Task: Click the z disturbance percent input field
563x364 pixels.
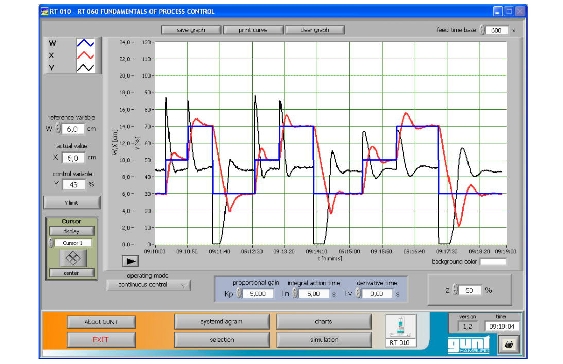Action: point(469,290)
